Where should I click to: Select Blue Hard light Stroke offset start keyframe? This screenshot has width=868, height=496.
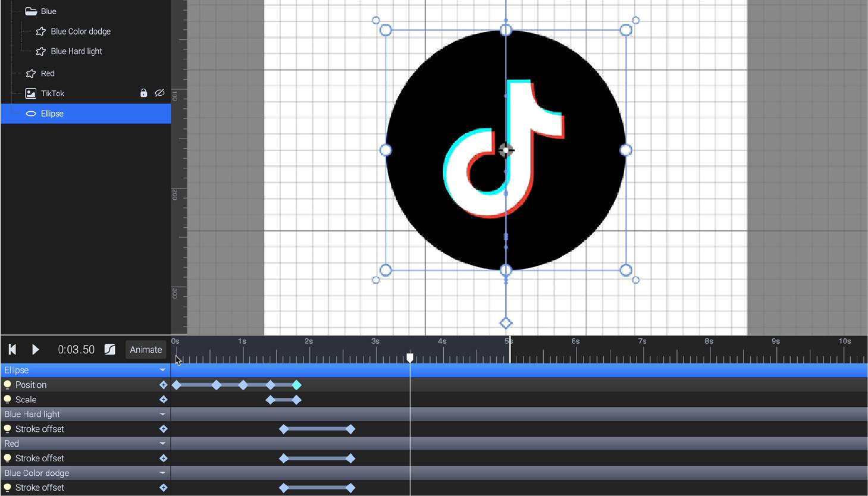click(x=284, y=429)
